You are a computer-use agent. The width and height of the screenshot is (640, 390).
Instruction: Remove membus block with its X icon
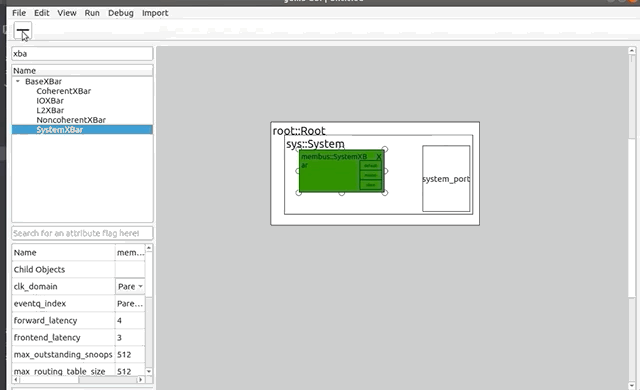click(379, 157)
